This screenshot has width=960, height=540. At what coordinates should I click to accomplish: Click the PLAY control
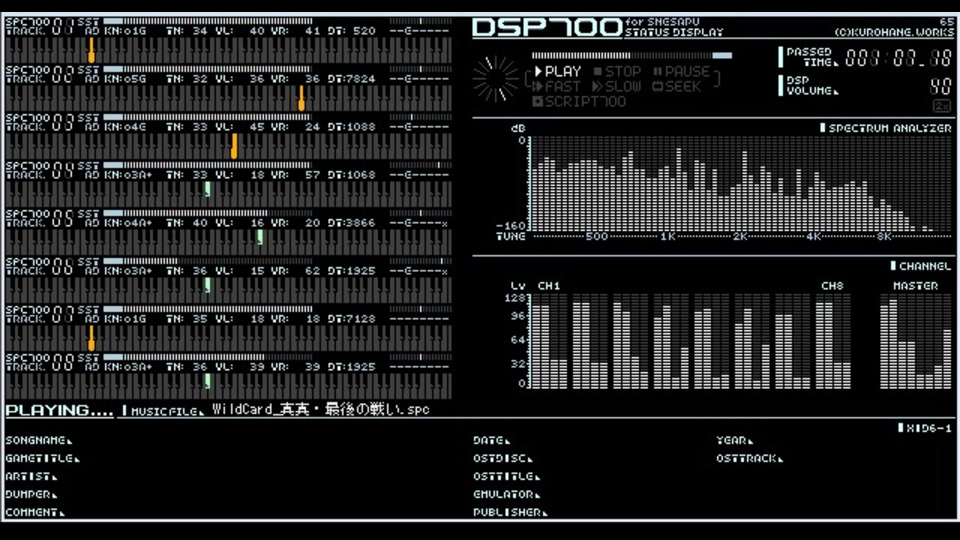tap(558, 72)
